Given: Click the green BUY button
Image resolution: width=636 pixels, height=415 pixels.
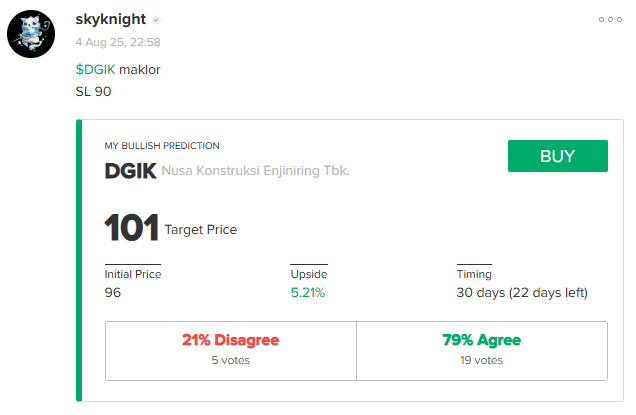Looking at the screenshot, I should point(558,156).
